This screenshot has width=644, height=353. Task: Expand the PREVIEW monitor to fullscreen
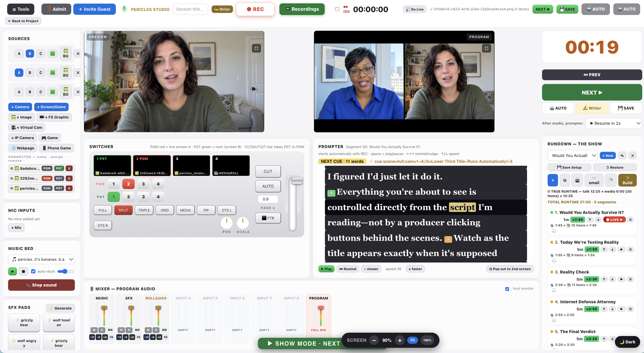click(256, 48)
